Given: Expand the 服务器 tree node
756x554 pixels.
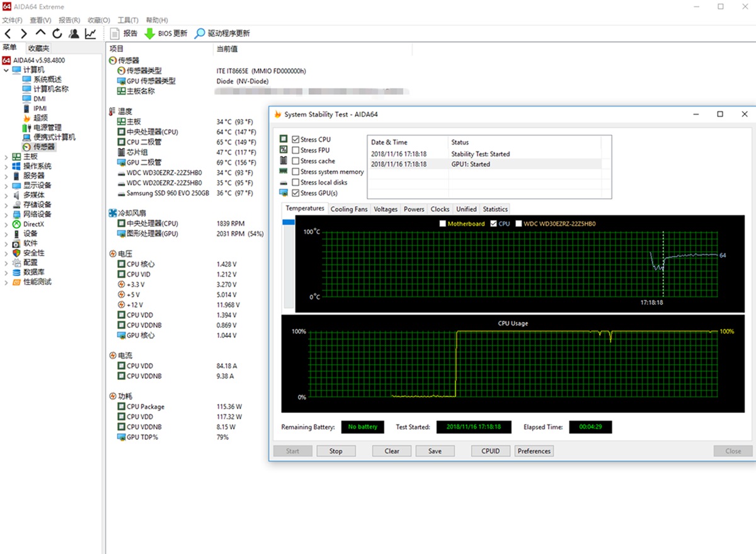Looking at the screenshot, I should coord(6,176).
